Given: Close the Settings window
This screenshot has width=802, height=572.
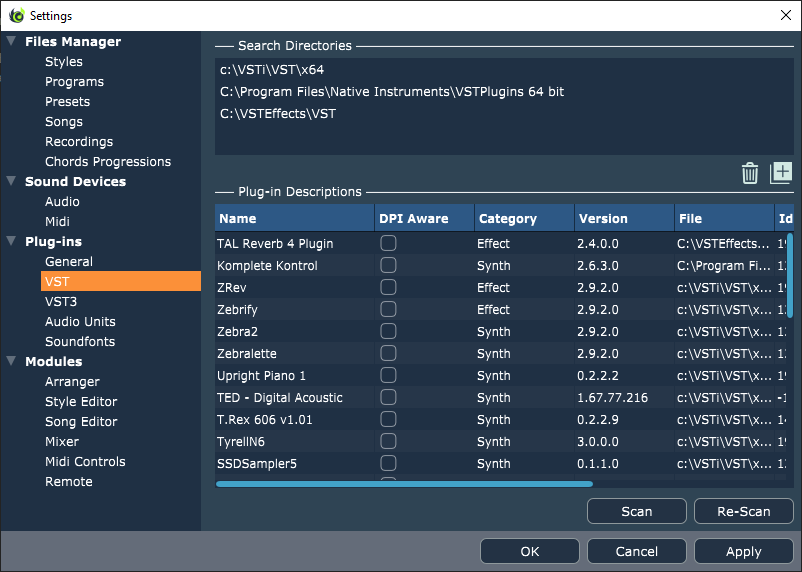Looking at the screenshot, I should [x=784, y=15].
